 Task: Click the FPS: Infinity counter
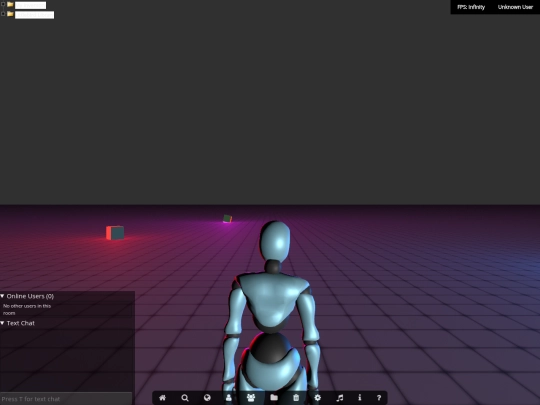click(x=471, y=7)
